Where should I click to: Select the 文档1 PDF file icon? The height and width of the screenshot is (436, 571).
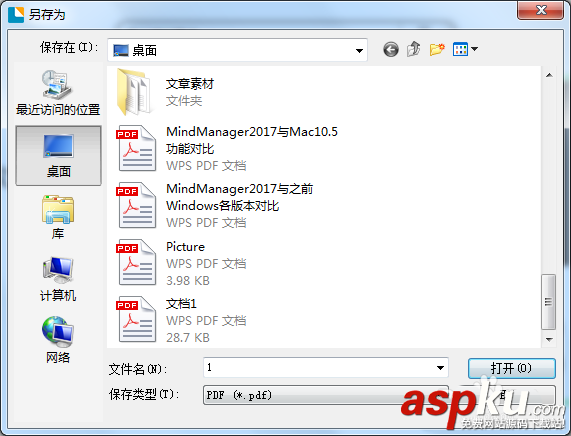(x=136, y=319)
